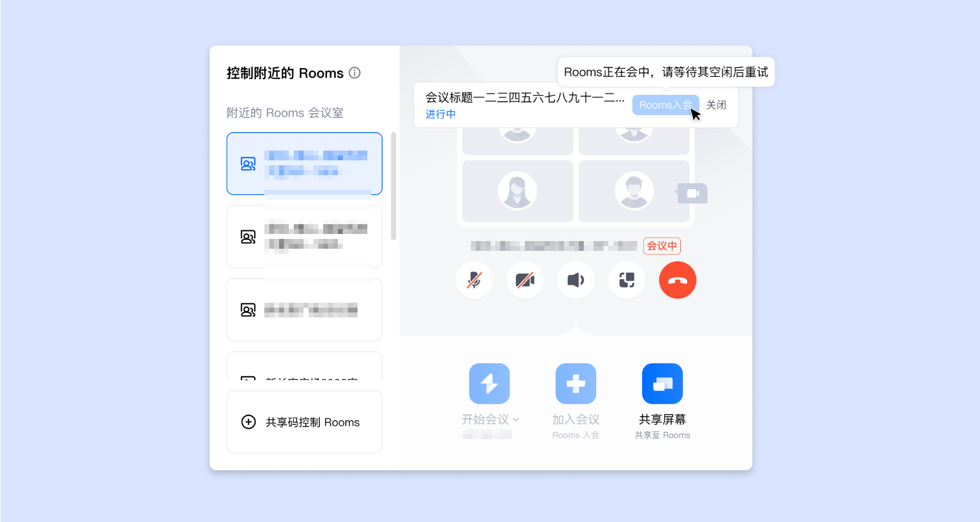Click the female participant avatar tile
The height and width of the screenshot is (522, 980).
pyautogui.click(x=517, y=191)
